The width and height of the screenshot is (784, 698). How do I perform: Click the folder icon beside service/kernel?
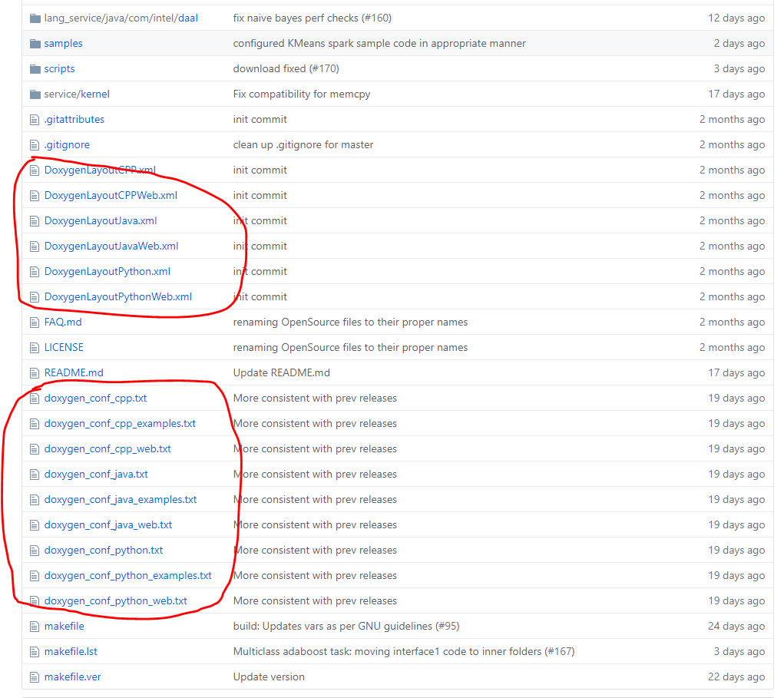[35, 94]
